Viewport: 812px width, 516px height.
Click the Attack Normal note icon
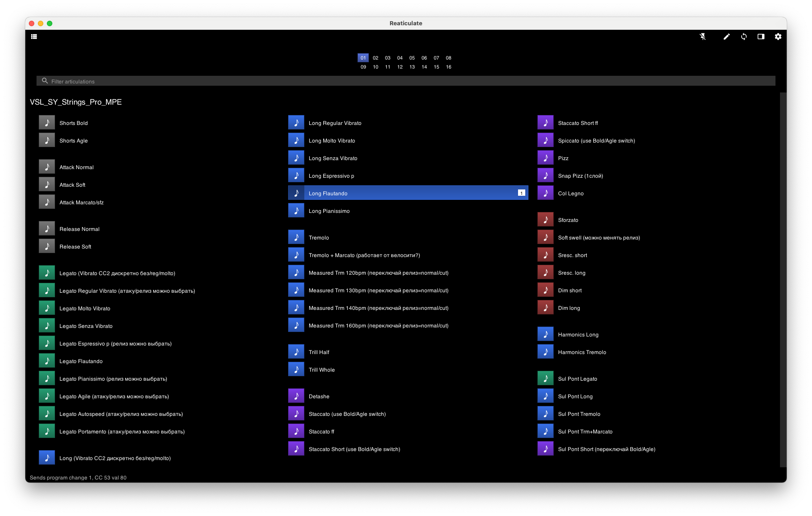pyautogui.click(x=47, y=167)
